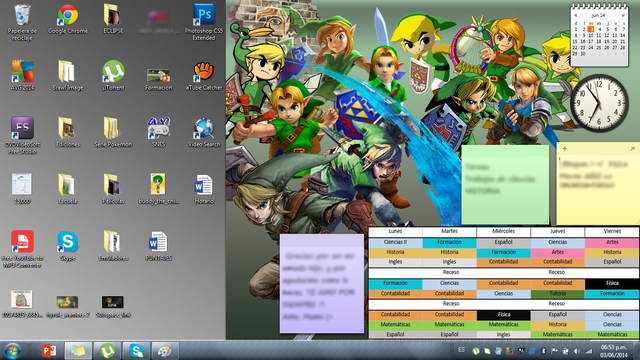Screen dimensions: 640x360
Task: Launch Free YouTube to MP3 Converter shortcut
Action: tap(22, 249)
